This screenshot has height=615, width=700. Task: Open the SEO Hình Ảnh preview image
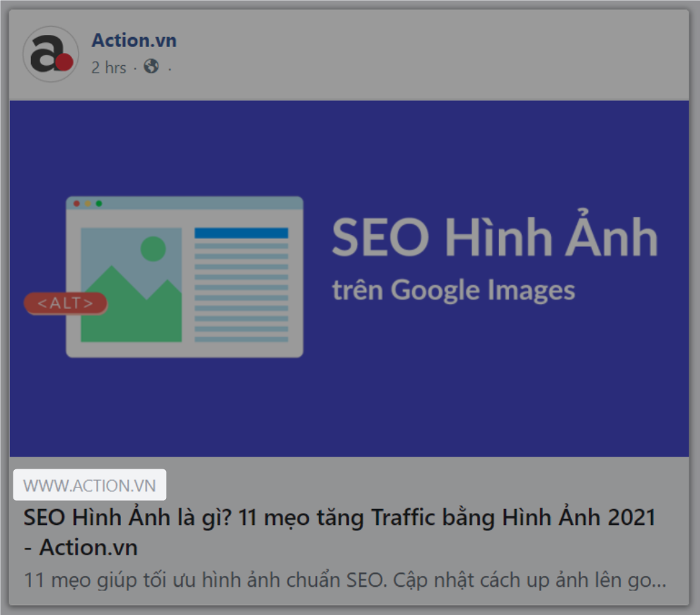(349, 279)
